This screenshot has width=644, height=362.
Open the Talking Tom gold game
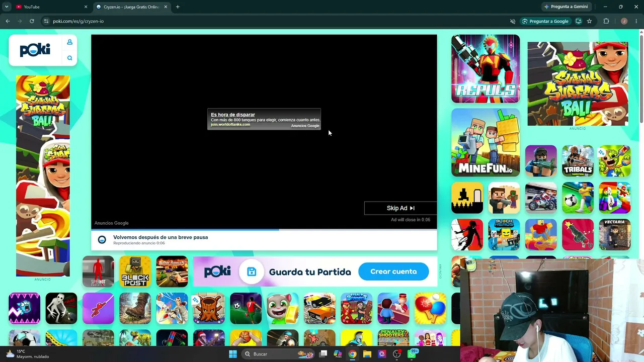(282, 308)
